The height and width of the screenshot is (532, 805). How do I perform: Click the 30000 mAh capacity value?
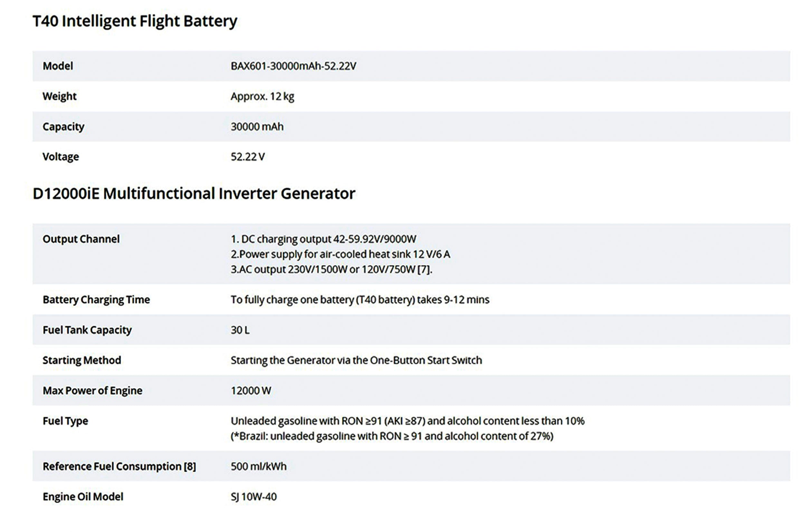point(257,127)
